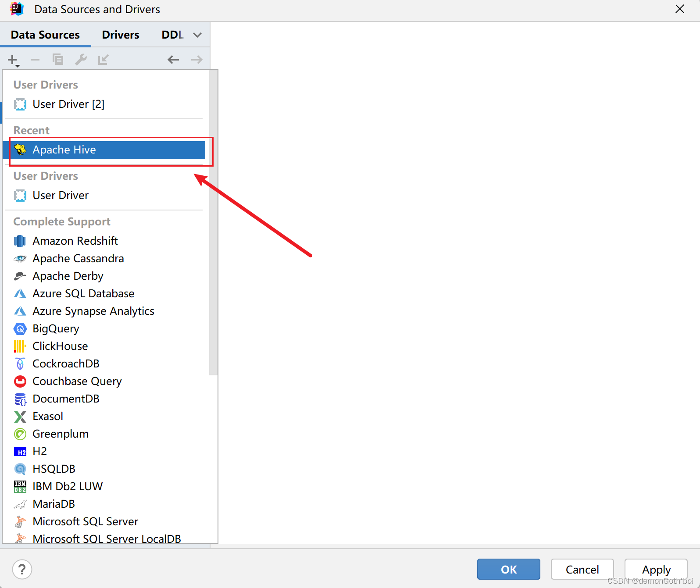Select Exasol entry
This screenshot has width=700, height=588.
click(104, 416)
